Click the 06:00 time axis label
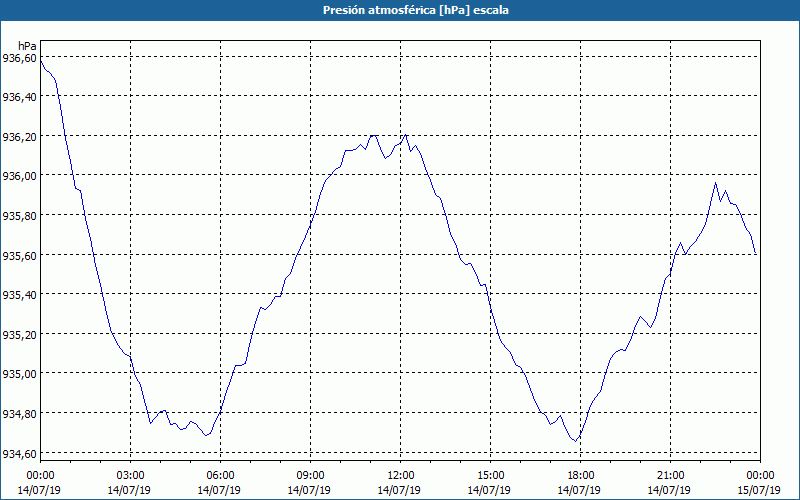Image resolution: width=800 pixels, height=500 pixels. point(220,476)
